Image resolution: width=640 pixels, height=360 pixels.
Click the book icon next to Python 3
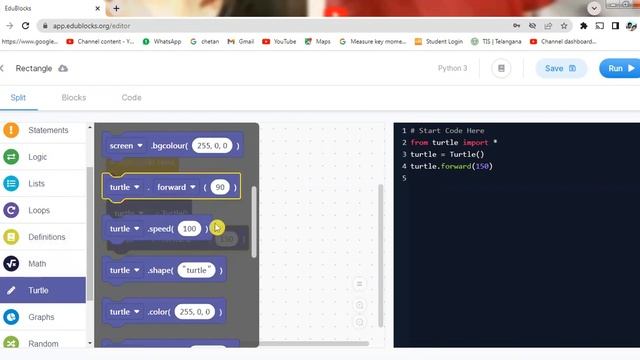[x=501, y=68]
